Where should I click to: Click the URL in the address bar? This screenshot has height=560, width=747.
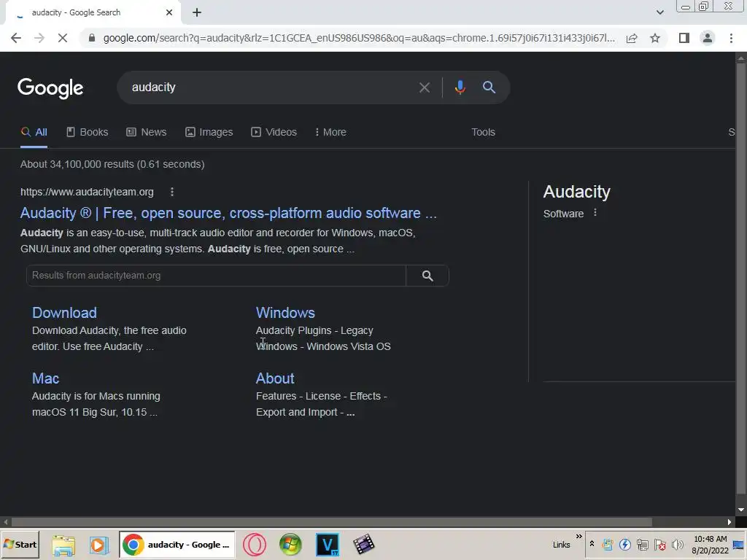(x=359, y=38)
